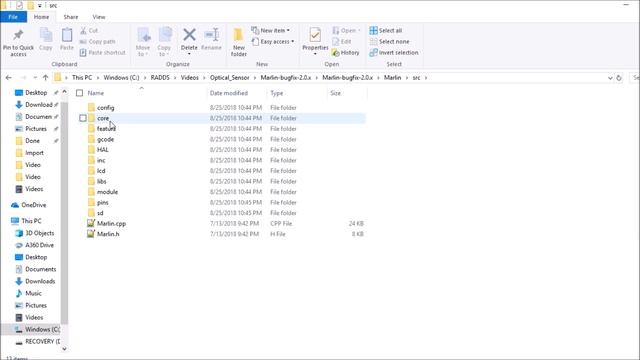Click navigation pane scrollbar up arrow
The image size is (640, 360).
pyautogui.click(x=64, y=92)
